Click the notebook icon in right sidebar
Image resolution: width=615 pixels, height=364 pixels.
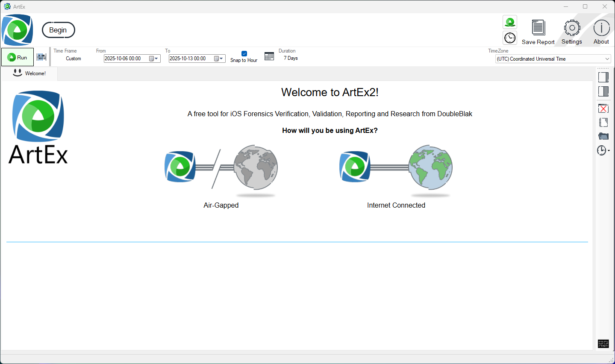pyautogui.click(x=603, y=123)
